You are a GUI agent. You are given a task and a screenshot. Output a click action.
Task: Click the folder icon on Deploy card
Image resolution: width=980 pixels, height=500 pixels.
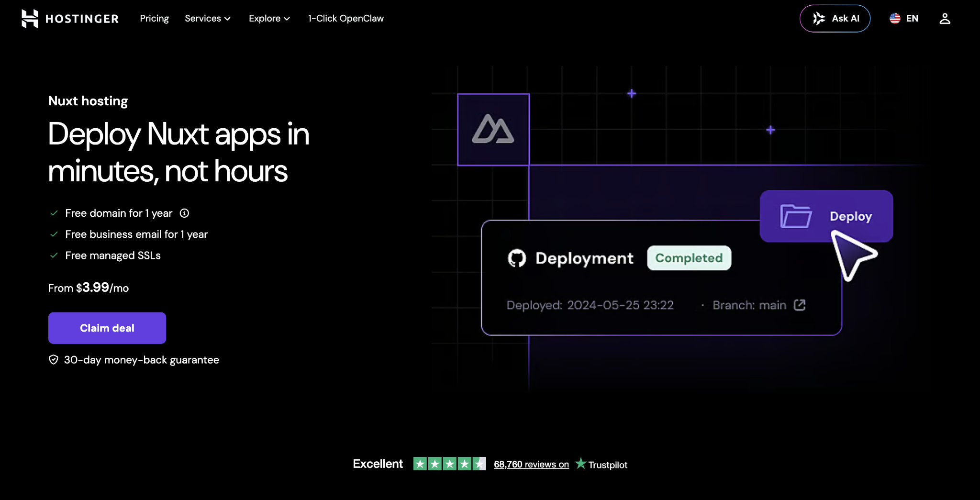point(796,216)
